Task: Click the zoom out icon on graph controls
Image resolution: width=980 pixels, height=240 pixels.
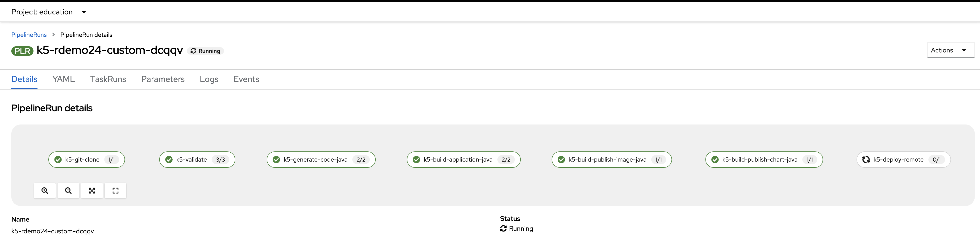Action: click(x=68, y=190)
